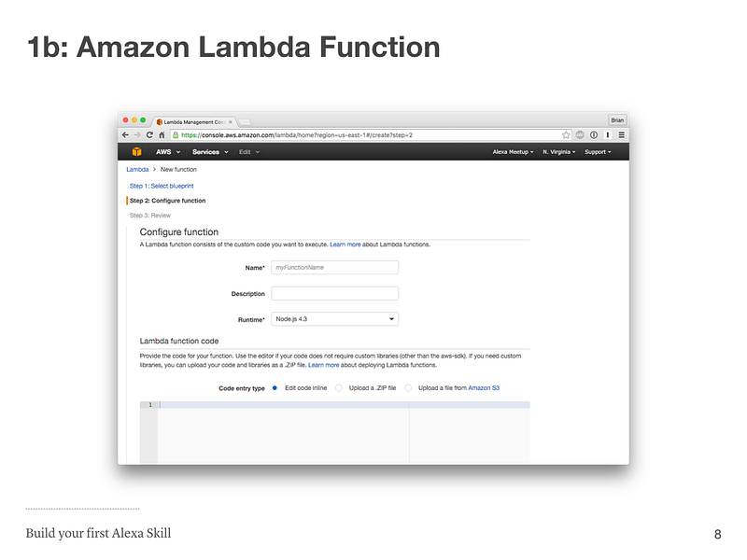Click the Lambda breadcrumb link
This screenshot has height=560, width=747.
137,170
